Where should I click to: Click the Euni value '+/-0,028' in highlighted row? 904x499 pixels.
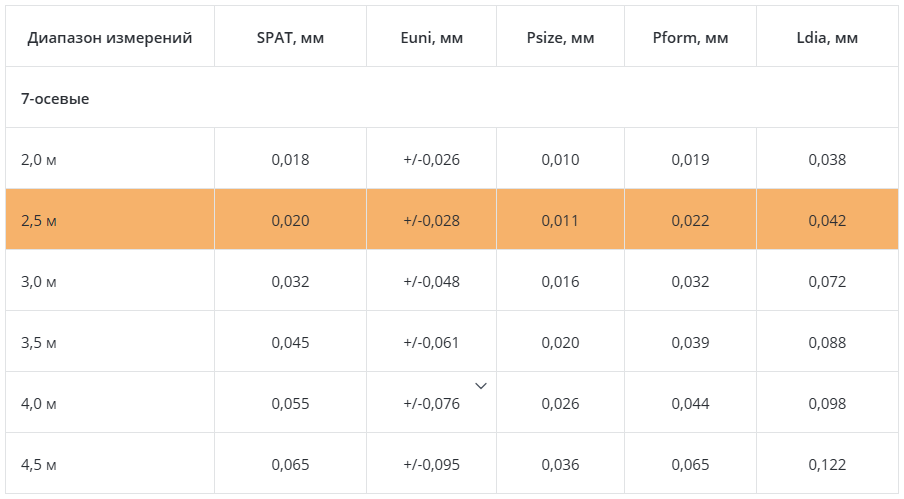point(431,221)
